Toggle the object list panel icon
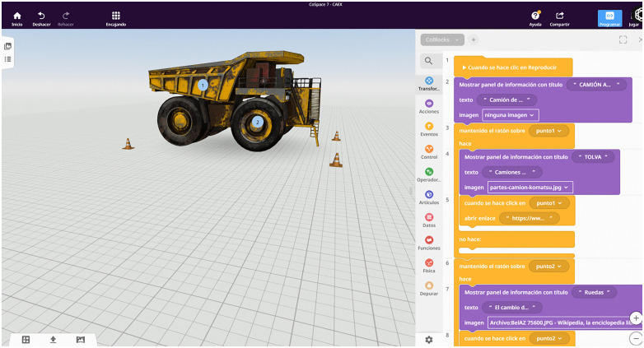 coord(7,59)
